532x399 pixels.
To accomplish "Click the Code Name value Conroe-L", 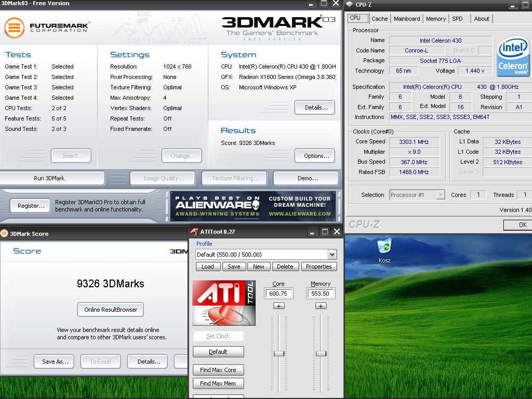I will coord(416,50).
